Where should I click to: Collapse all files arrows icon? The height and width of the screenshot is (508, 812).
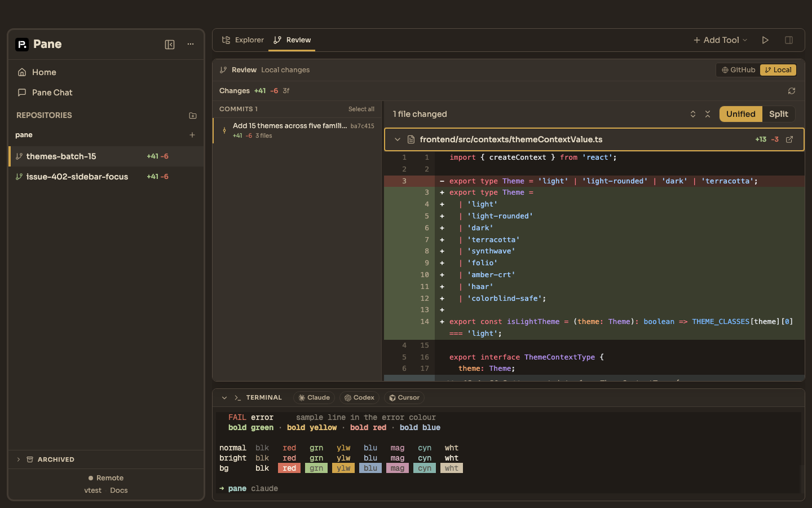(x=708, y=114)
